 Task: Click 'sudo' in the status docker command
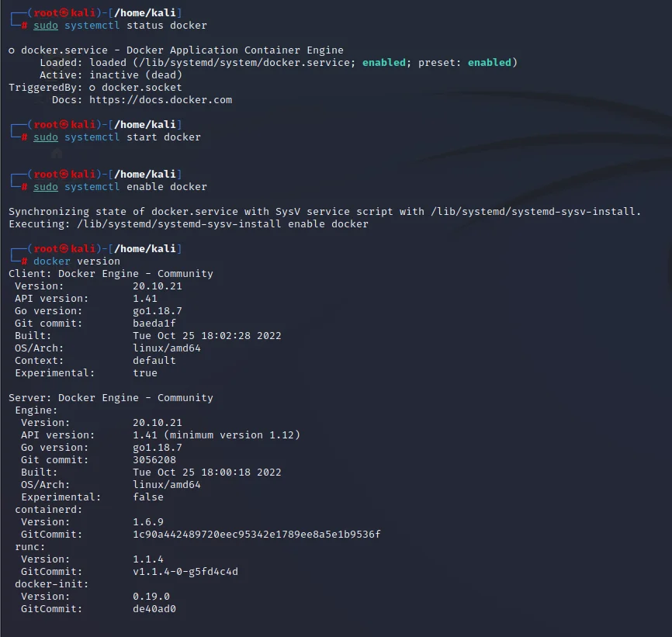[46, 25]
